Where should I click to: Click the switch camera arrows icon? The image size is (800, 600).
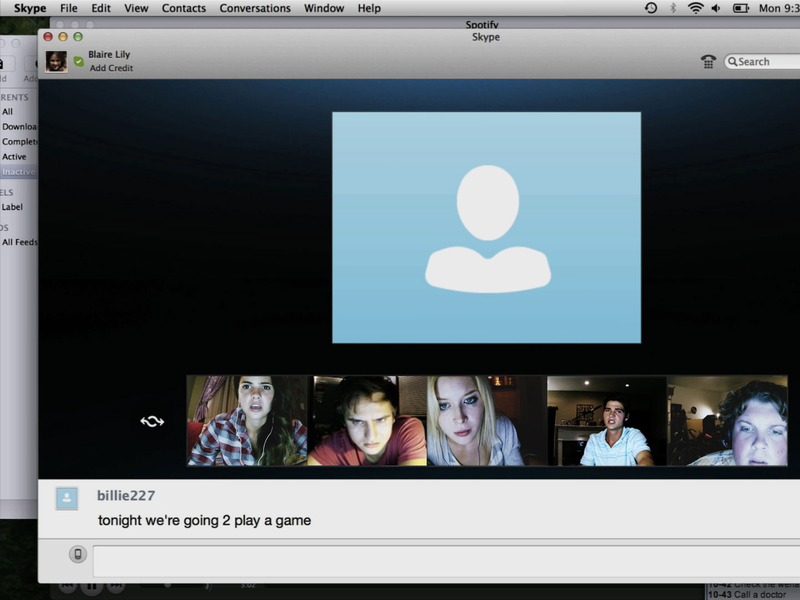152,421
